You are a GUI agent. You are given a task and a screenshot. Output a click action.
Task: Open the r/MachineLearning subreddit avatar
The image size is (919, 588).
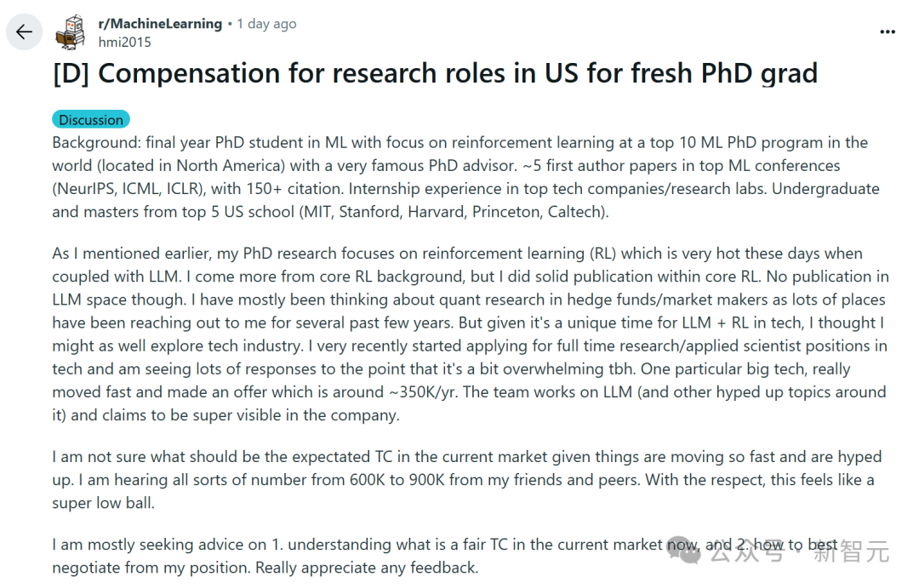pos(71,32)
